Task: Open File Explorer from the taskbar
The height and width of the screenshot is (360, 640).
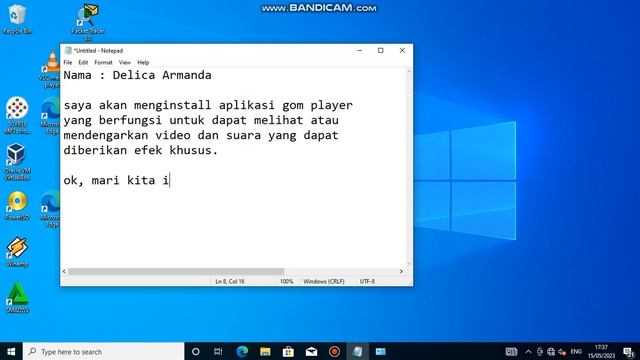Action: (265, 351)
